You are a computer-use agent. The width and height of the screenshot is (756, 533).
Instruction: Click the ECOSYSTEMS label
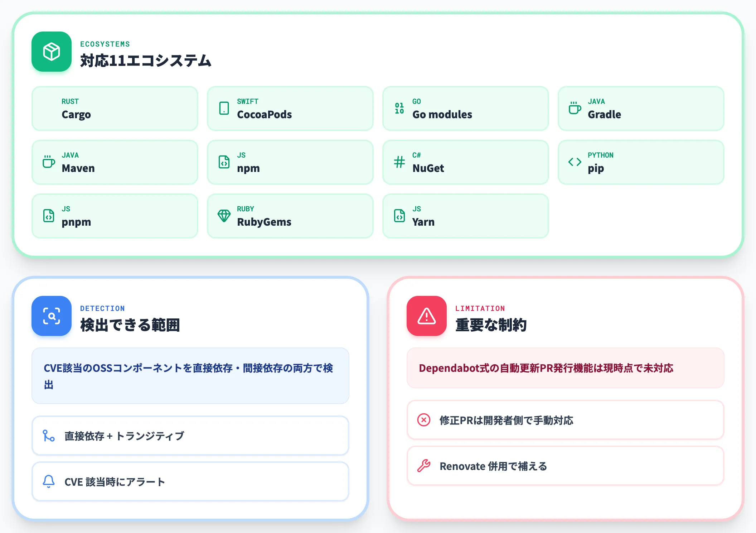(105, 44)
